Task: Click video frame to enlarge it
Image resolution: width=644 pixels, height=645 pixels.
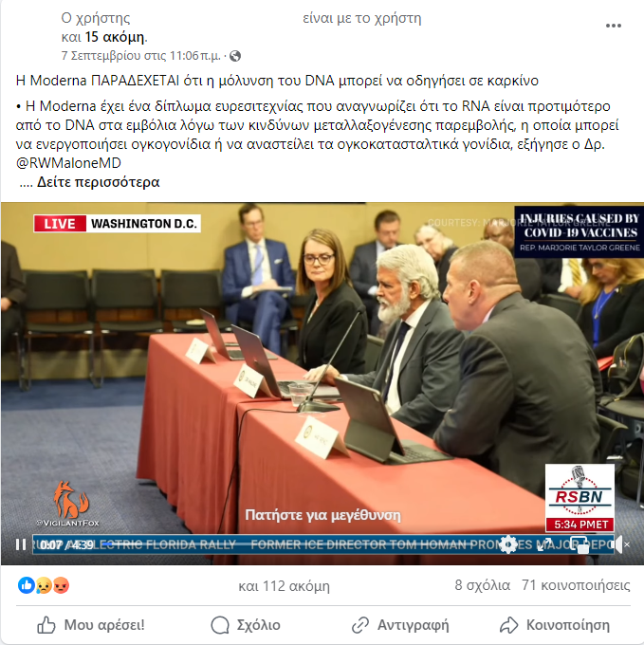Action: (322, 370)
